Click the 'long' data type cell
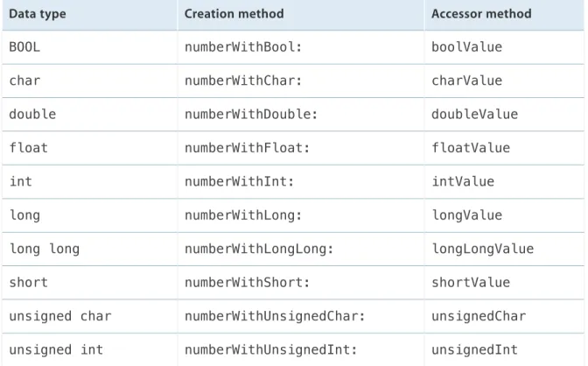 pyautogui.click(x=89, y=215)
